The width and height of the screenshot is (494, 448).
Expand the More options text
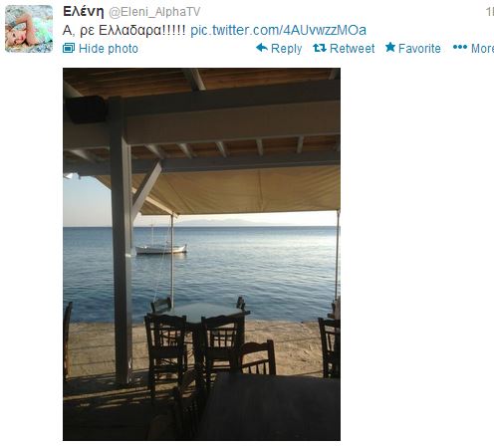pyautogui.click(x=482, y=49)
